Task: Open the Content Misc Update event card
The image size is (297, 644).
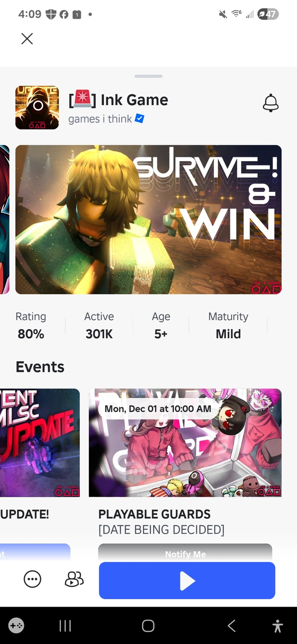Action: pyautogui.click(x=40, y=443)
